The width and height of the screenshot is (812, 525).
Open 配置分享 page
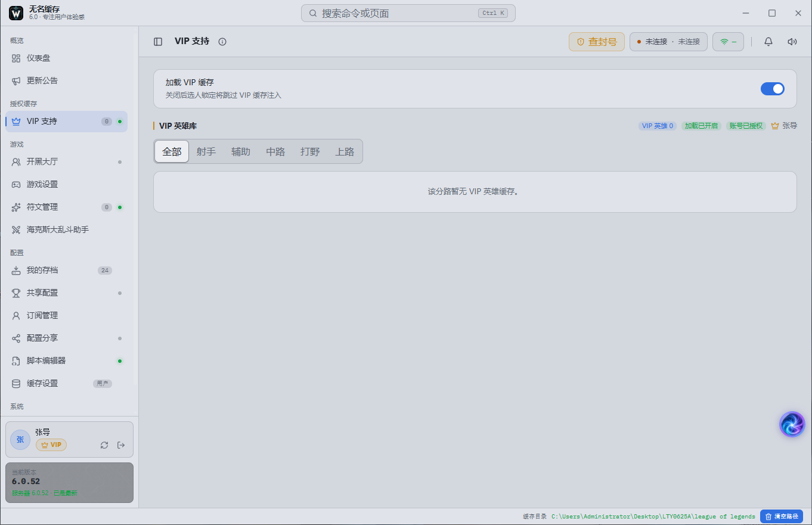(66, 338)
